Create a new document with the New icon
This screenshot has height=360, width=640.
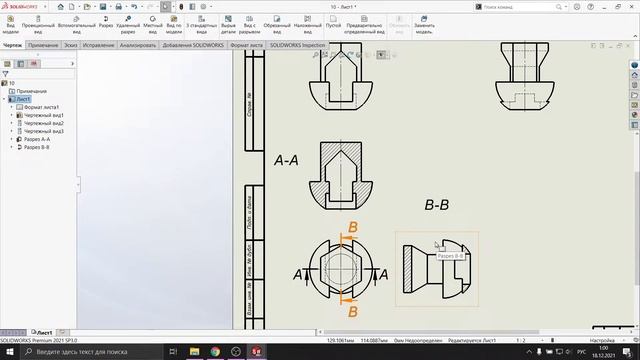[x=71, y=7]
